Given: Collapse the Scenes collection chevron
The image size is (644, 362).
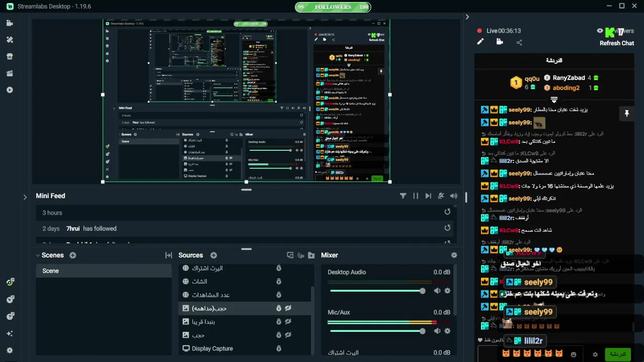Looking at the screenshot, I should click(x=38, y=255).
